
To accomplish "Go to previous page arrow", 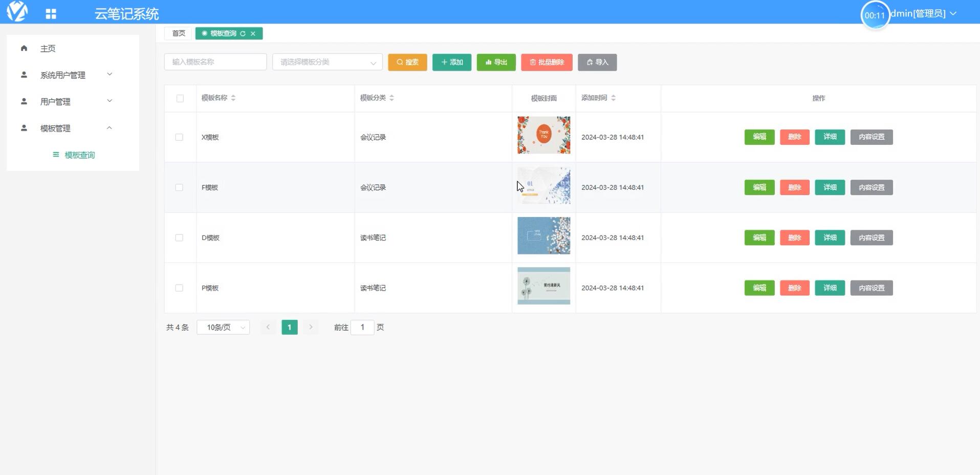I will 268,327.
